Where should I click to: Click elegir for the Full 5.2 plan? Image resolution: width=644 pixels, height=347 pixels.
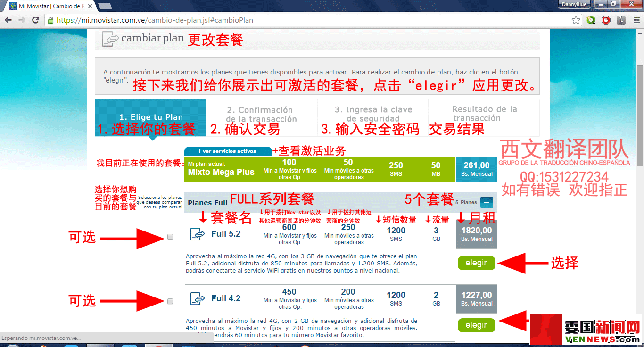coord(476,263)
